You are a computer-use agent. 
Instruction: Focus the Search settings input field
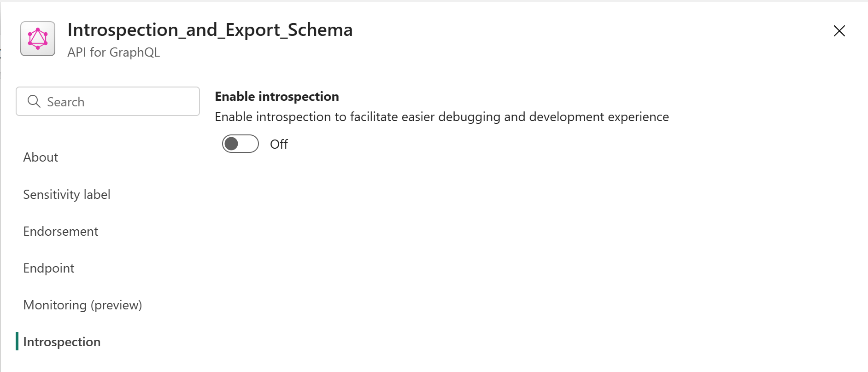(108, 101)
